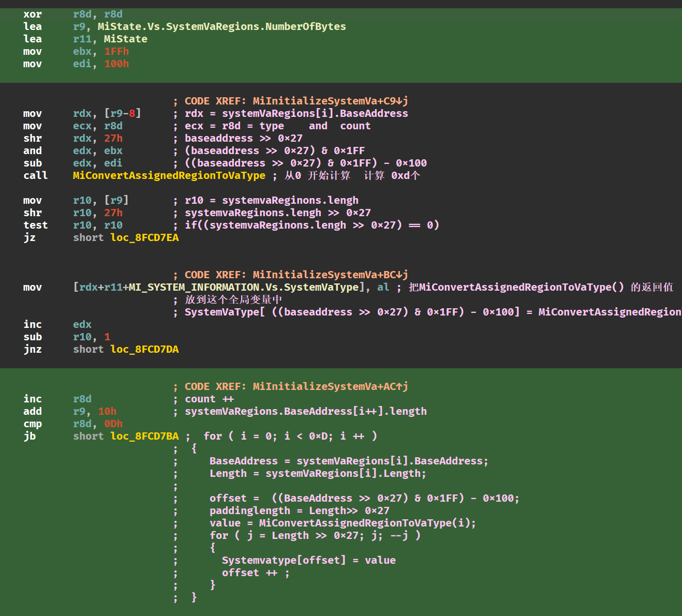Select comment '(baseaddress >> 0x27) & 0x1FF'
The width and height of the screenshot is (682, 616).
click(x=275, y=151)
